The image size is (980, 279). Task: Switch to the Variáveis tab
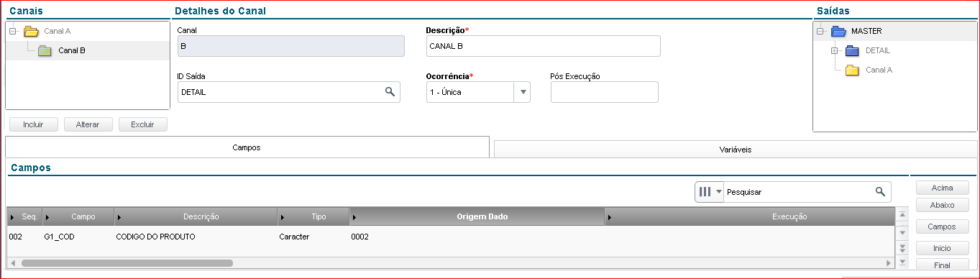coord(736,150)
